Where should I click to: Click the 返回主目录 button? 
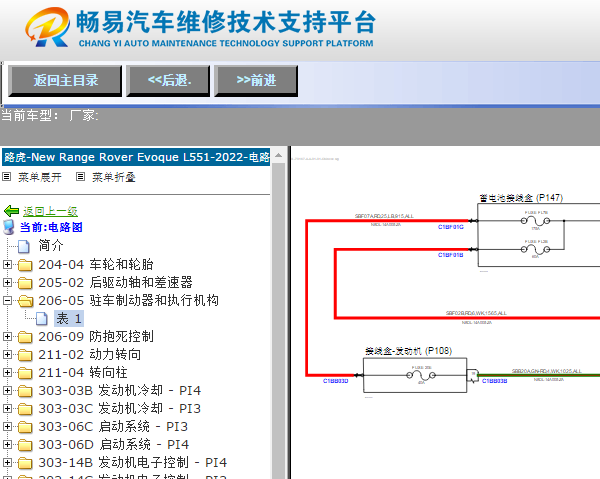(x=65, y=81)
